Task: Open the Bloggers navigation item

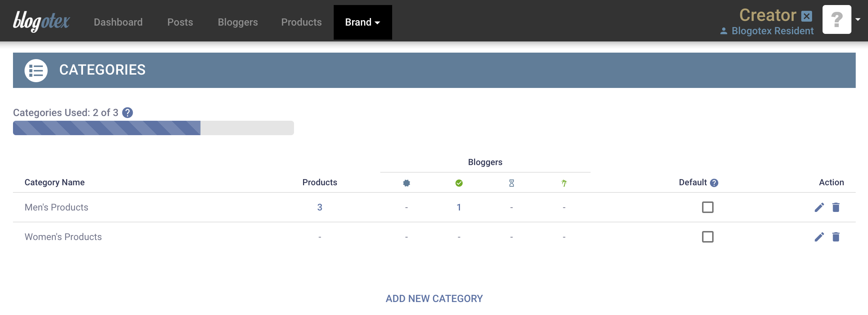Action: tap(238, 22)
